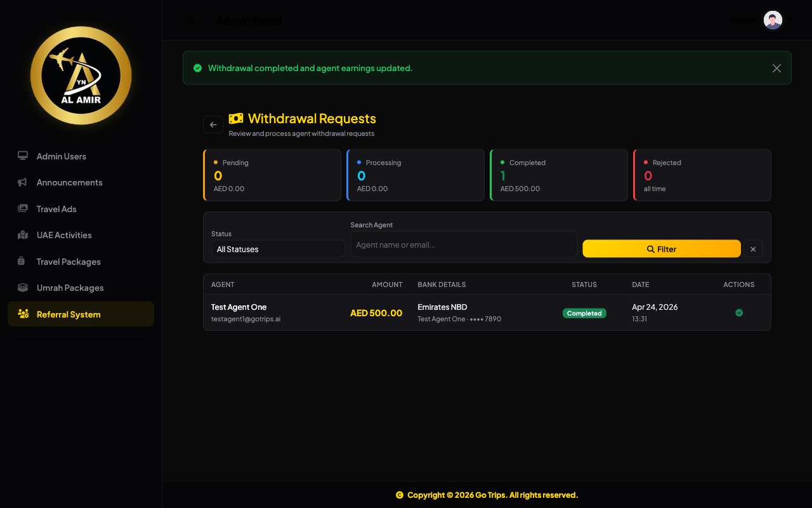Click the Admin Panel header title
The width and height of the screenshot is (812, 508).
[249, 20]
